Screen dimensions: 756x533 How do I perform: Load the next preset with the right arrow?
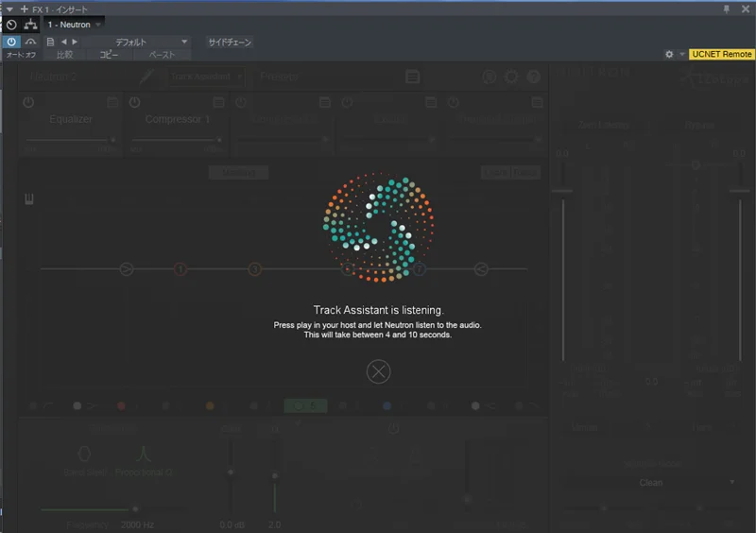tap(76, 42)
